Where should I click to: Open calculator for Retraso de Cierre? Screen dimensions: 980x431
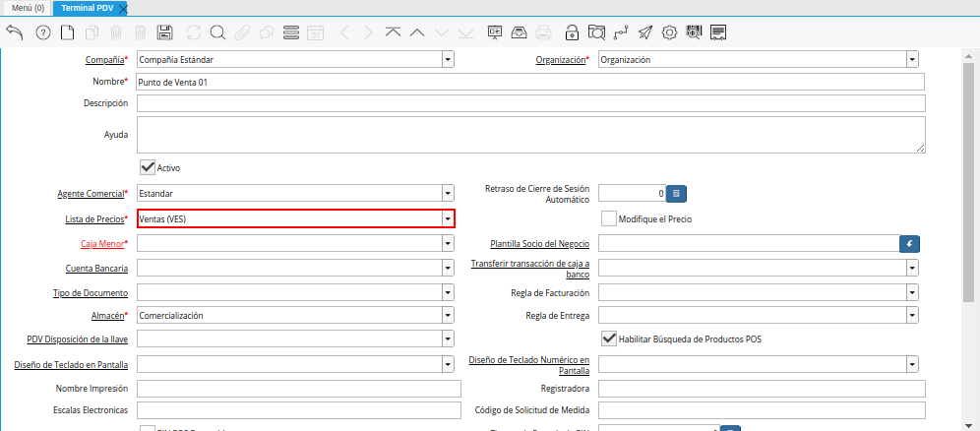coord(676,194)
